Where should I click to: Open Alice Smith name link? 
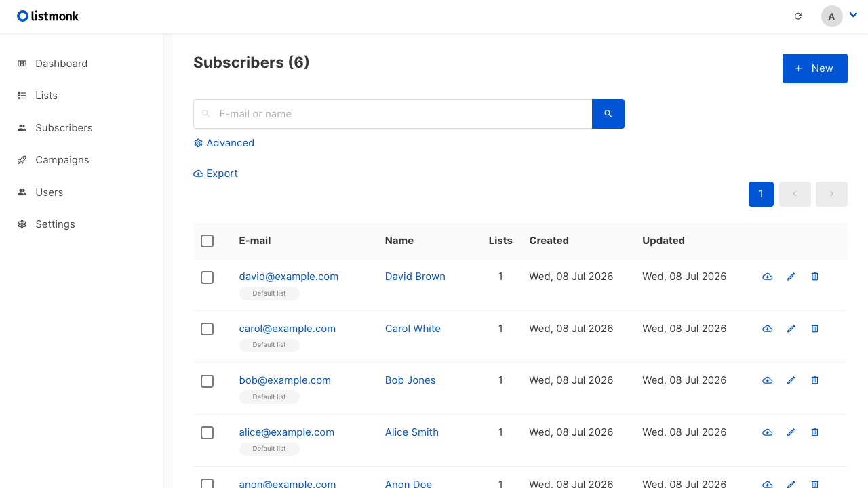[x=412, y=432]
